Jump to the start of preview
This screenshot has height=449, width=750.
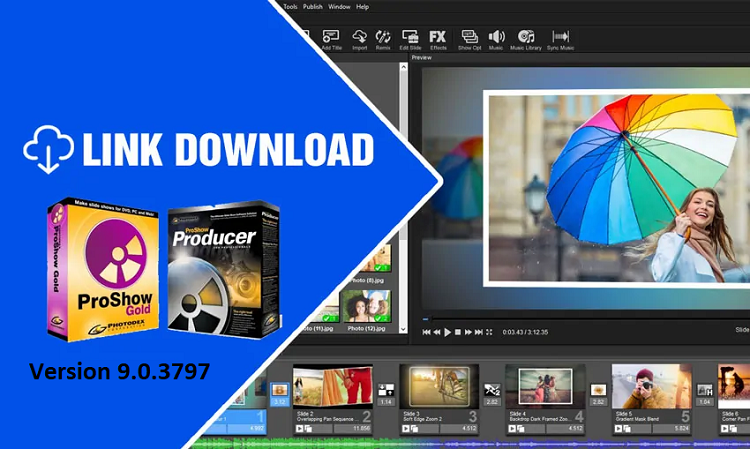click(426, 332)
